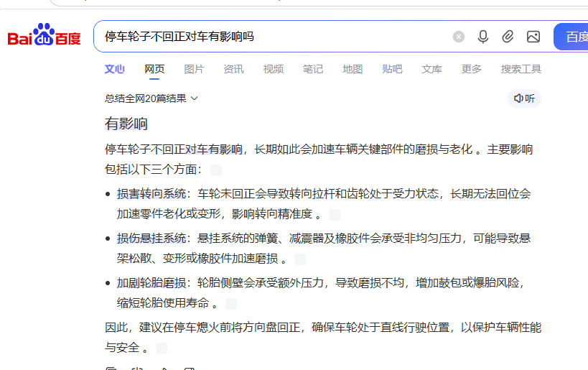Switch to the 视频 tab
Screen dimensions: 588x370
click(274, 69)
